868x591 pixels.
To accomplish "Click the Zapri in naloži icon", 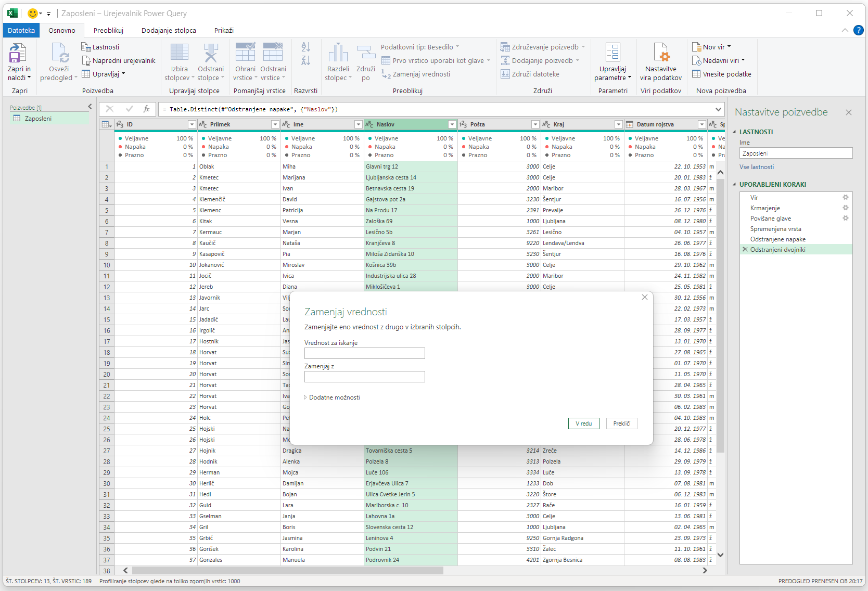I will coord(18,53).
